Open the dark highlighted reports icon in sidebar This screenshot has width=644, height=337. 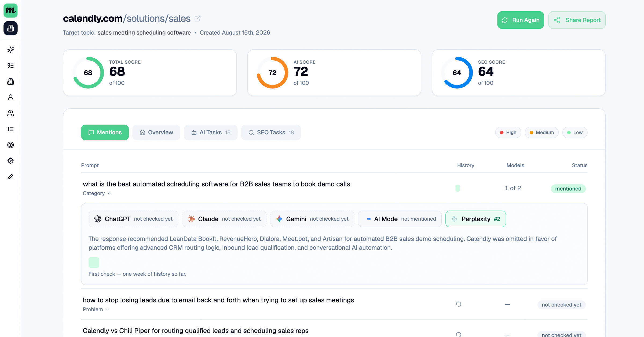pyautogui.click(x=10, y=28)
